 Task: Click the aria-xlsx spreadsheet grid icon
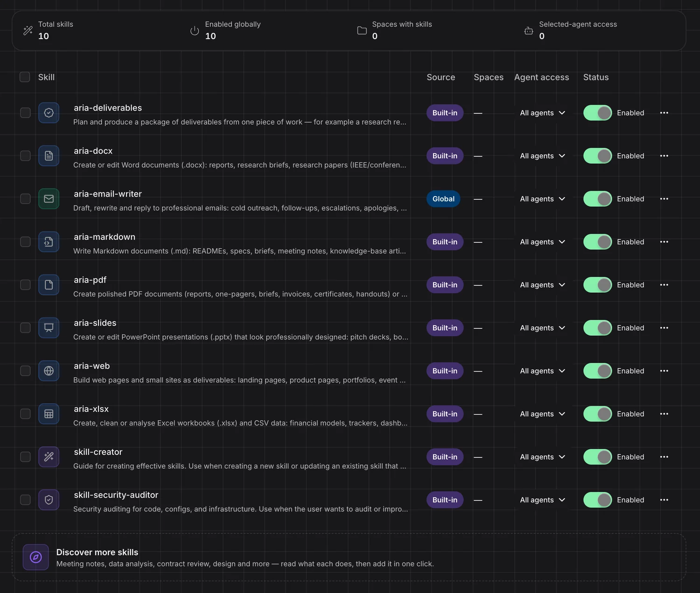49,414
